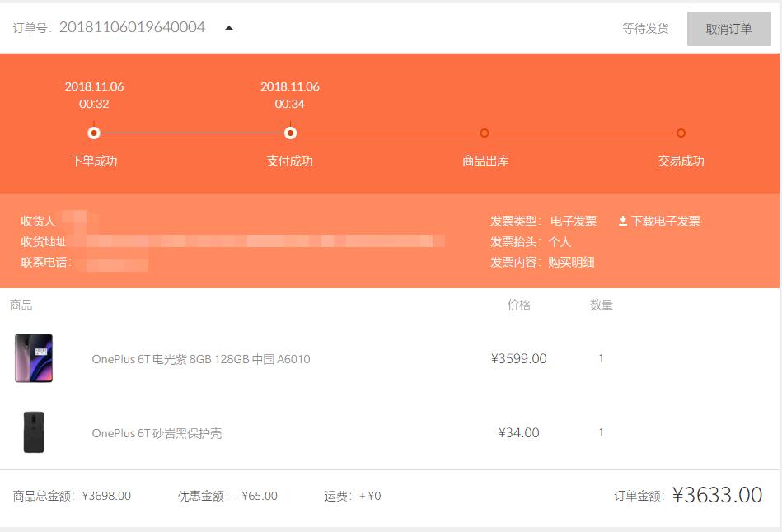Select the 下单成功 timeline node
782x532 pixels.
[x=94, y=133]
